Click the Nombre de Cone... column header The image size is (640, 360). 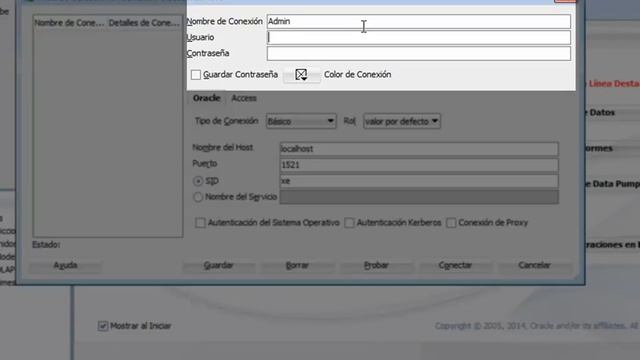(70, 23)
